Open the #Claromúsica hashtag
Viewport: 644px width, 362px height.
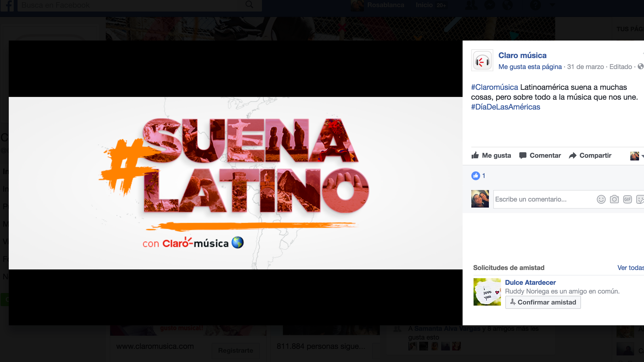(495, 87)
